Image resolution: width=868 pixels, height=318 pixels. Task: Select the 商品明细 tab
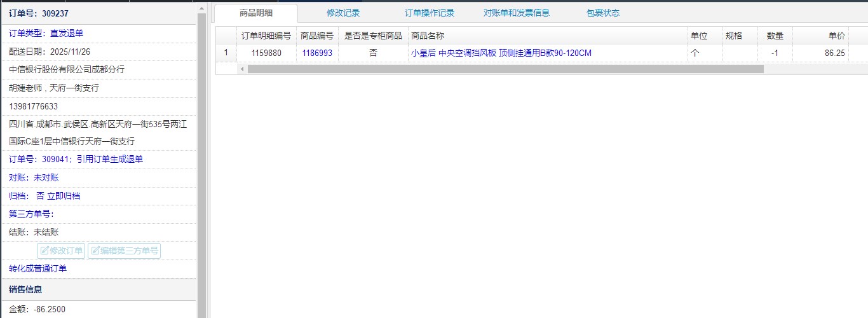(x=256, y=13)
